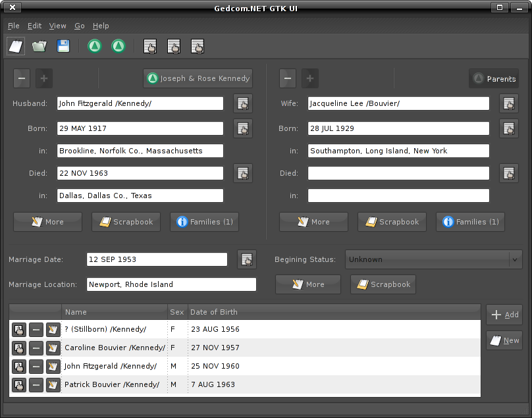Click the plus button in the Husband panel header
This screenshot has width=532, height=418.
click(x=44, y=78)
